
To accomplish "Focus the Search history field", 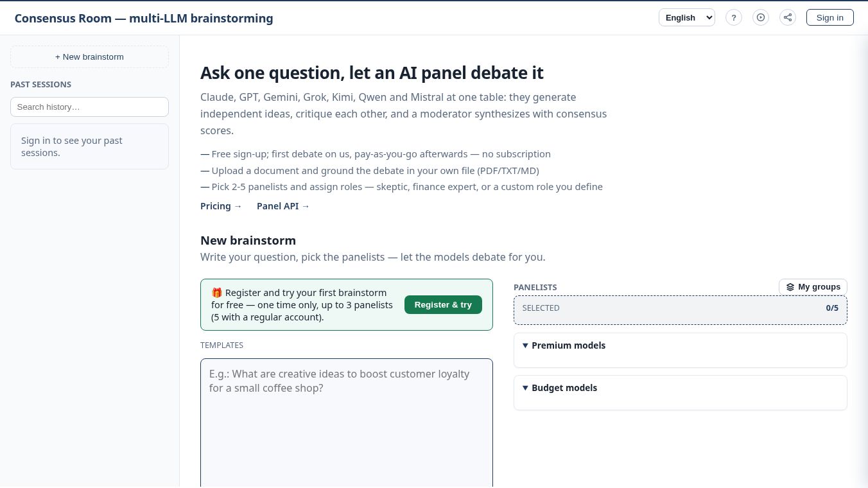I will click(x=89, y=107).
